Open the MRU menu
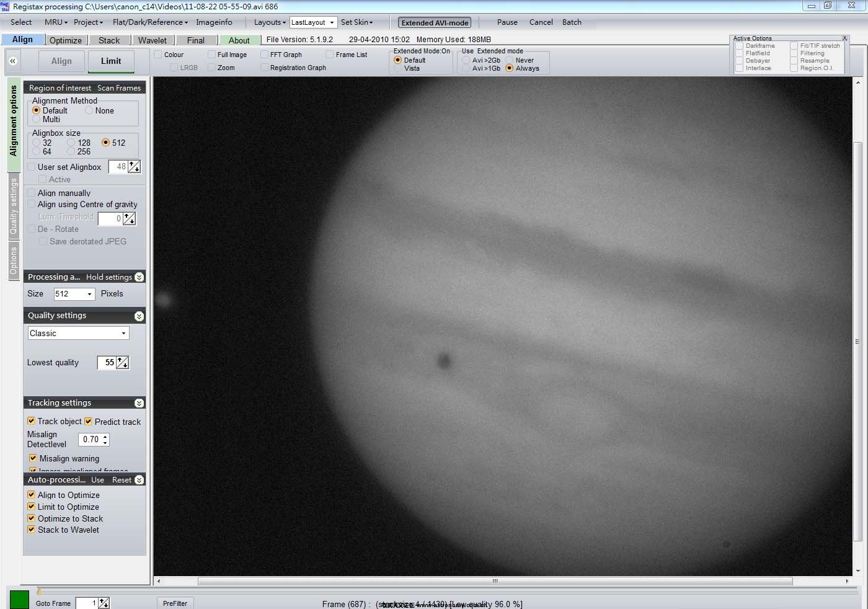868x609 pixels. tap(56, 22)
